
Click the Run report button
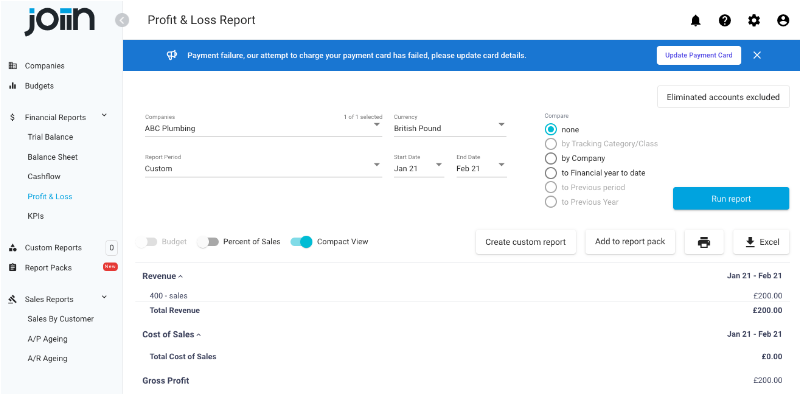pos(731,199)
